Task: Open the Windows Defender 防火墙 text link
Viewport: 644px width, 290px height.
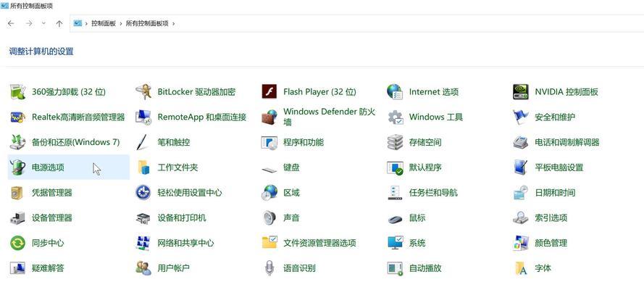Action: pos(330,117)
